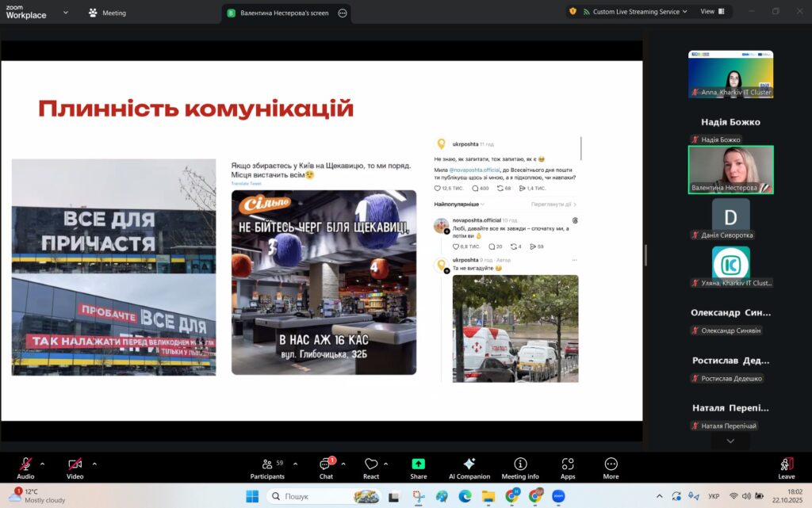
Task: Click the React heart icon
Action: click(370, 466)
